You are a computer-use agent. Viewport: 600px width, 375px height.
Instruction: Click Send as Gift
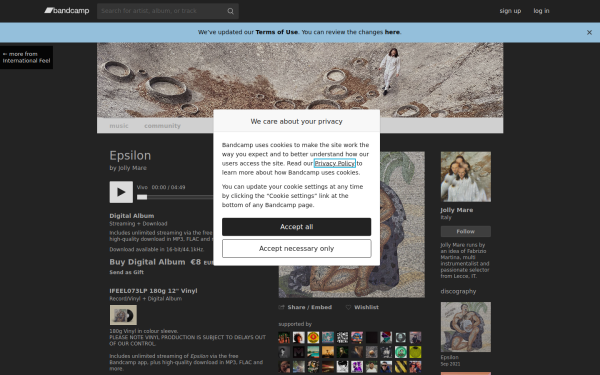(x=127, y=272)
